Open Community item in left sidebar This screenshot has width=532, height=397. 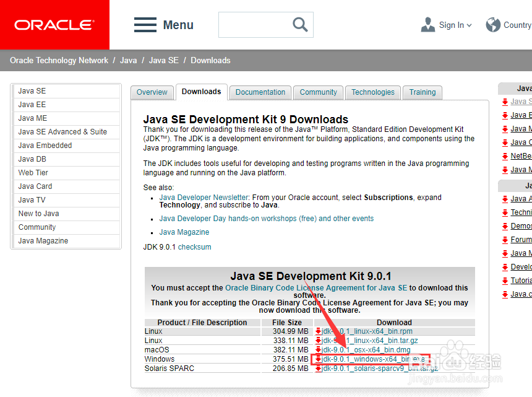(66, 227)
